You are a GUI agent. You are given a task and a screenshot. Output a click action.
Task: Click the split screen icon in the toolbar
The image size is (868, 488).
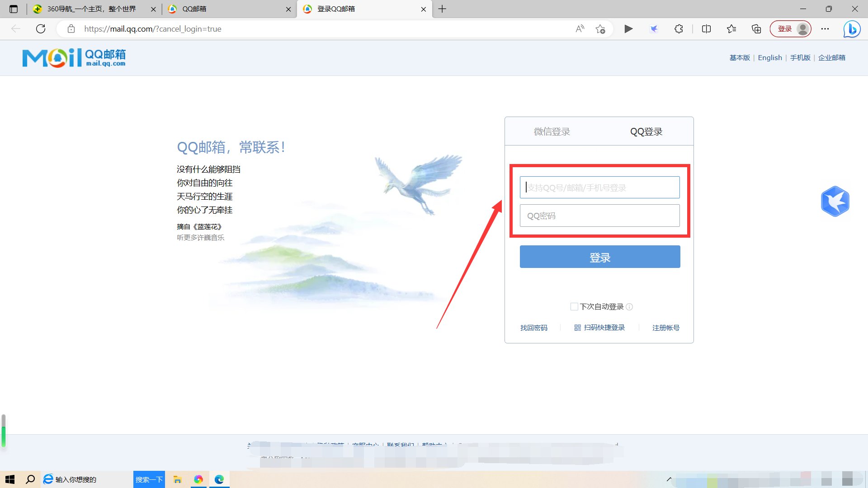706,28
